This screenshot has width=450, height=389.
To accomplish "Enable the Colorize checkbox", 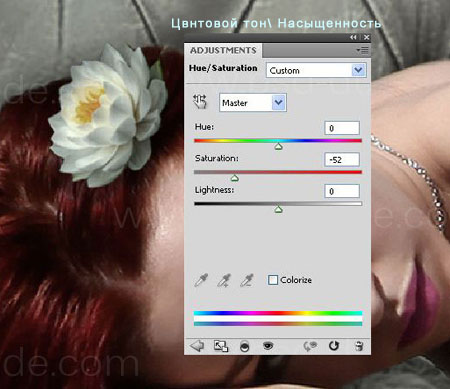I will (x=273, y=280).
